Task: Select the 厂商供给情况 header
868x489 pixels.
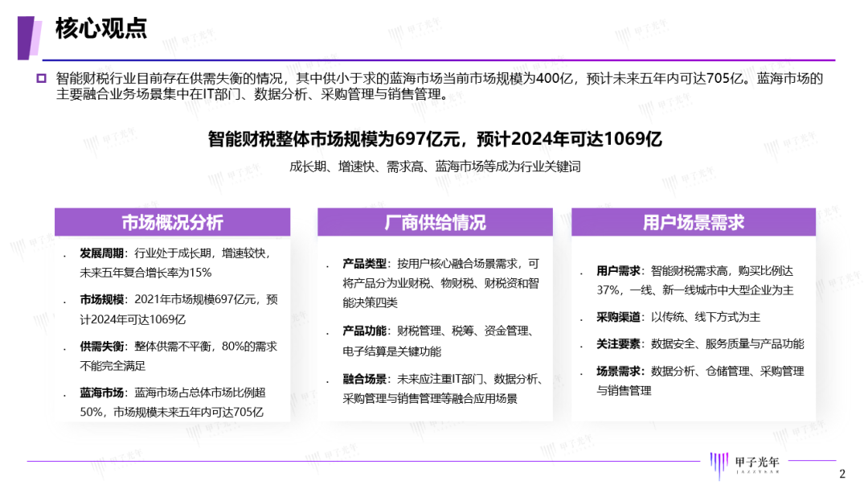Action: [435, 222]
